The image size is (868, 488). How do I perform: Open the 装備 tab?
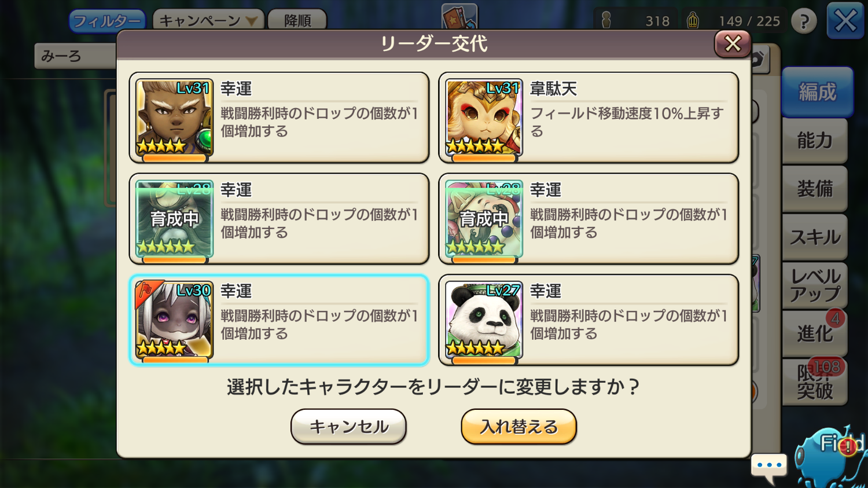[815, 189]
